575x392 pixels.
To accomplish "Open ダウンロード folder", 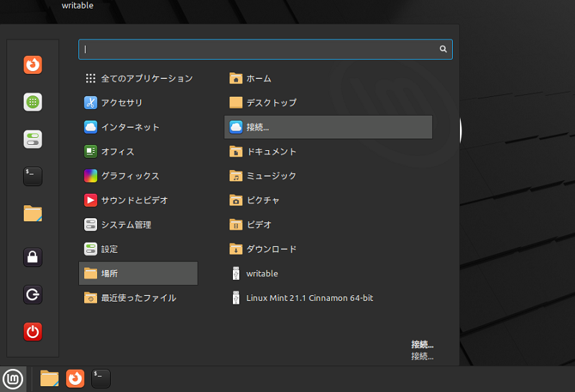I will 328,249.
